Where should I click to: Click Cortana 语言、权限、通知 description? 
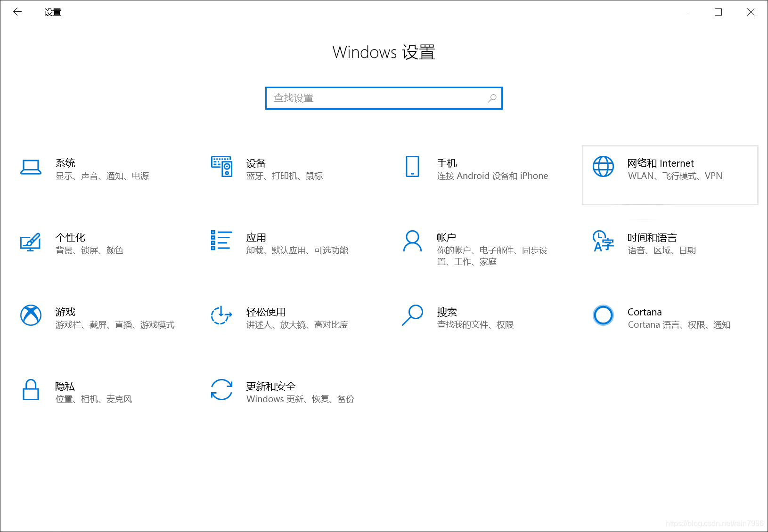point(679,325)
